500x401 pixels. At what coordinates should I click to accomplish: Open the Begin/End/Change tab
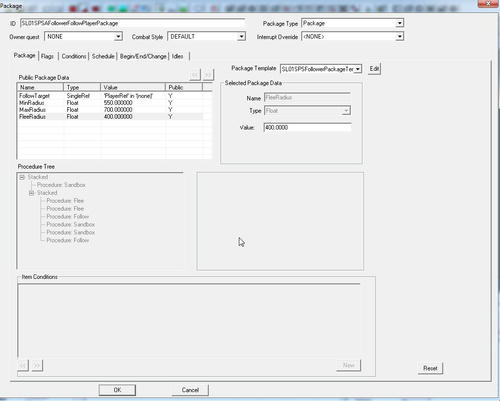143,56
